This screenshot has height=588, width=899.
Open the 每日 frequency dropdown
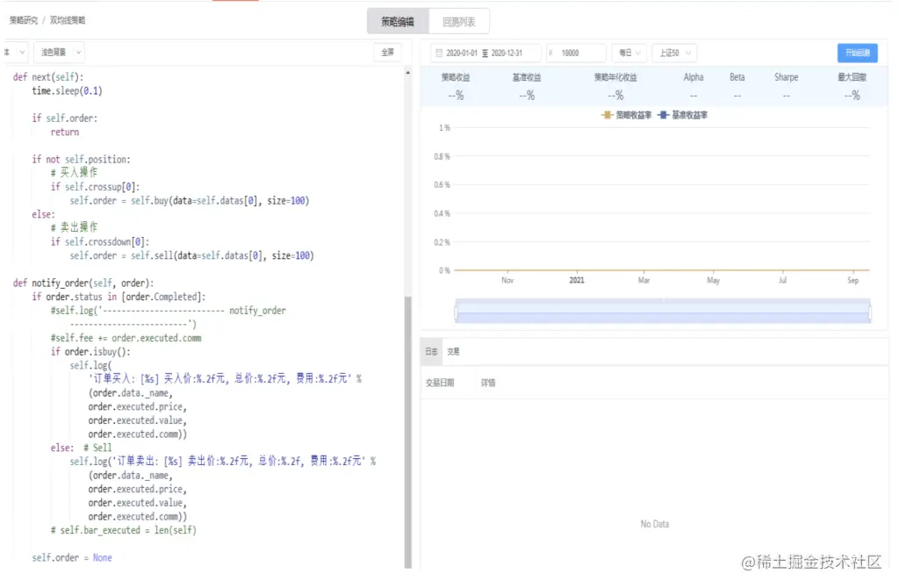(629, 53)
